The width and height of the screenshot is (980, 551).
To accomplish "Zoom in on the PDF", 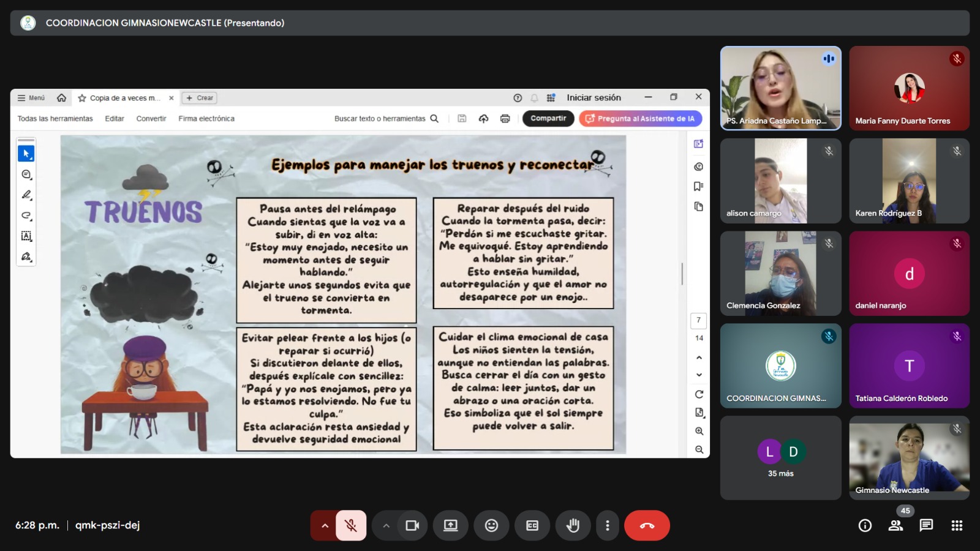I will 699,431.
